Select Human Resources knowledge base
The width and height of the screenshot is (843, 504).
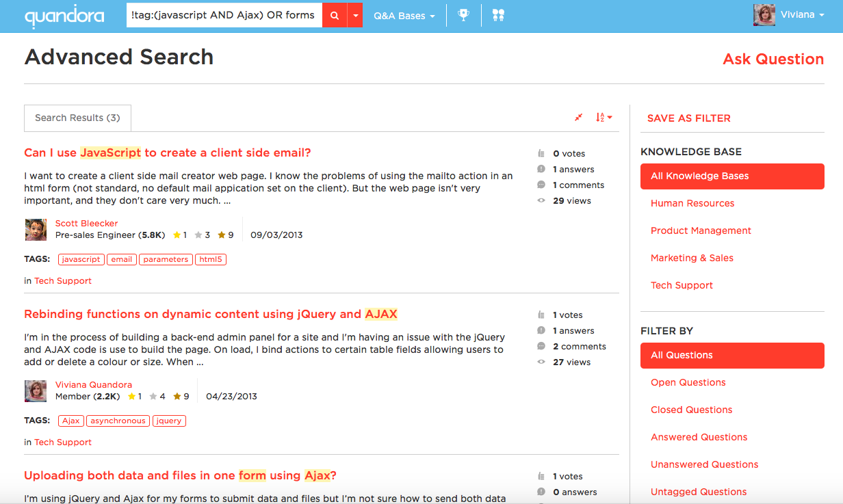pos(692,203)
